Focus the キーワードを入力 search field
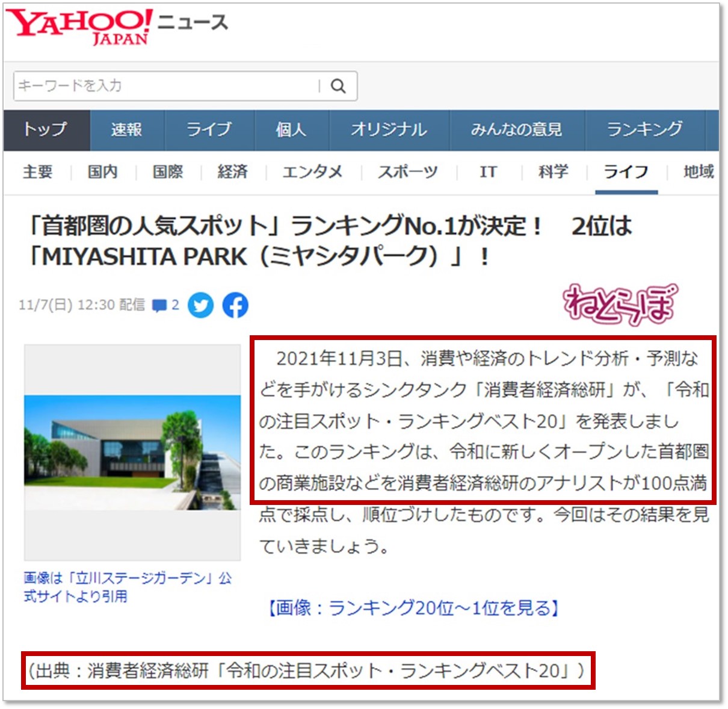The height and width of the screenshot is (709, 728). pos(165,86)
